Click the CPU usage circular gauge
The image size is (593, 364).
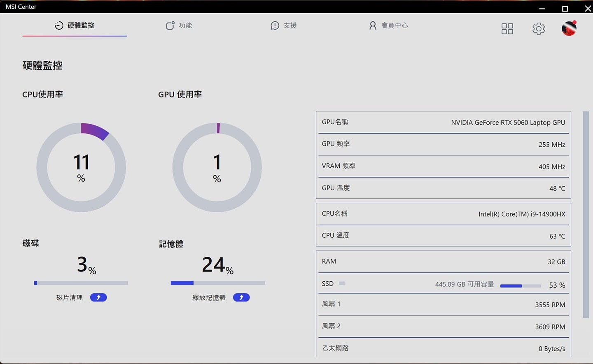click(x=81, y=167)
